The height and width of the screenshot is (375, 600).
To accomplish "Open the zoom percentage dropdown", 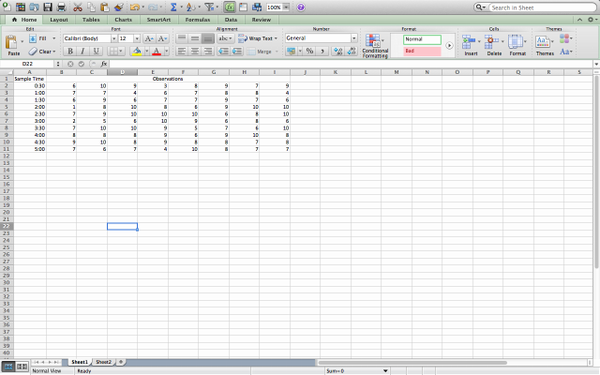I will pyautogui.click(x=286, y=7).
